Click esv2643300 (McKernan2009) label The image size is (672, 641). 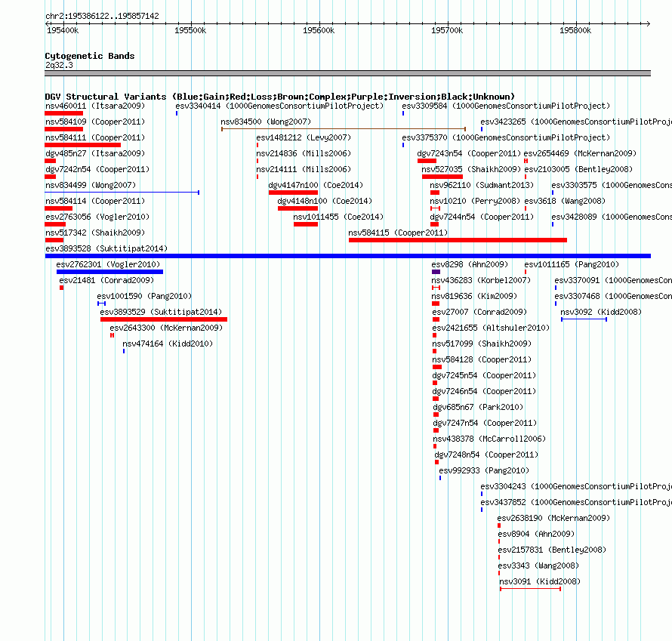[166, 328]
